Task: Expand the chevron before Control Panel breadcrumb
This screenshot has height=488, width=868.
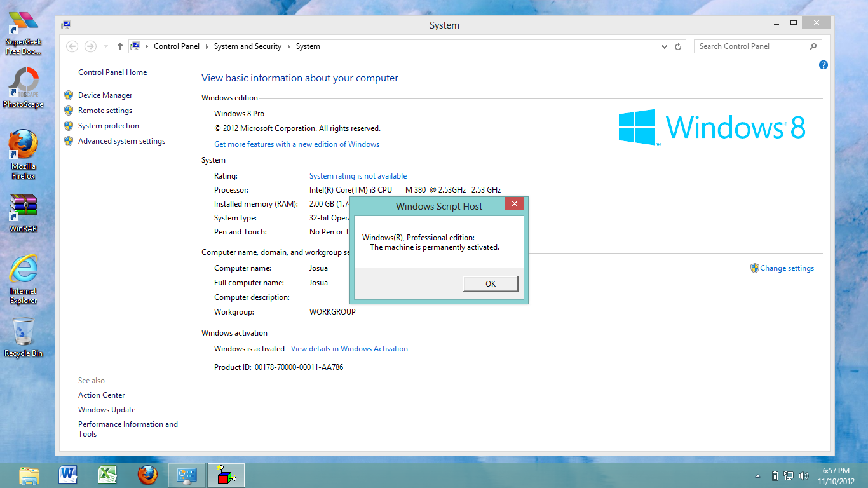Action: coord(147,46)
